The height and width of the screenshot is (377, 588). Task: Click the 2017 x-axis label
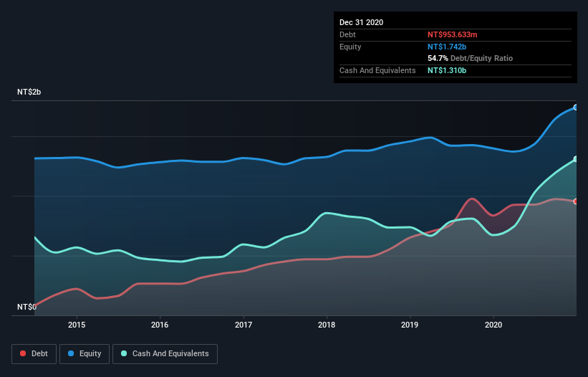(244, 325)
